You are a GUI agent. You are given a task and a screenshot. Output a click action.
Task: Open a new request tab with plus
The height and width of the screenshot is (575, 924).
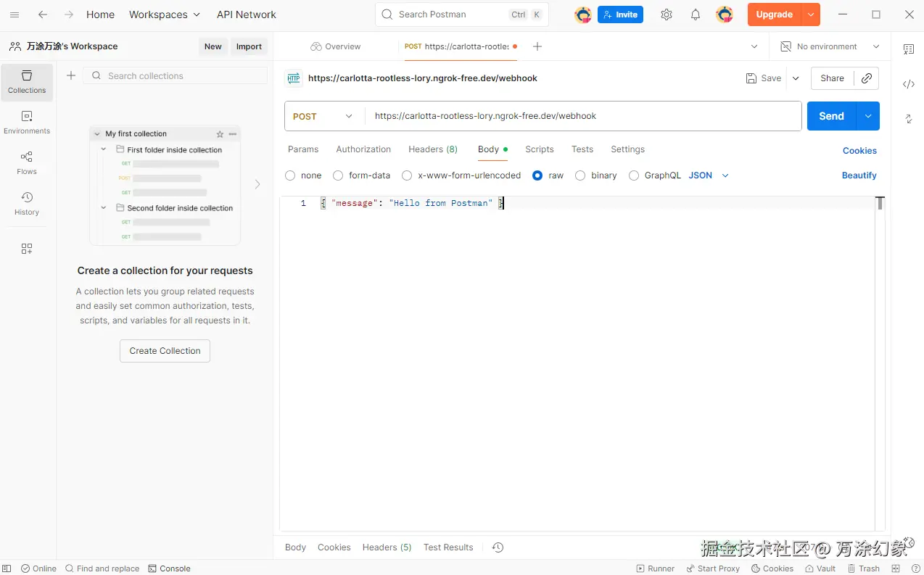click(x=537, y=46)
